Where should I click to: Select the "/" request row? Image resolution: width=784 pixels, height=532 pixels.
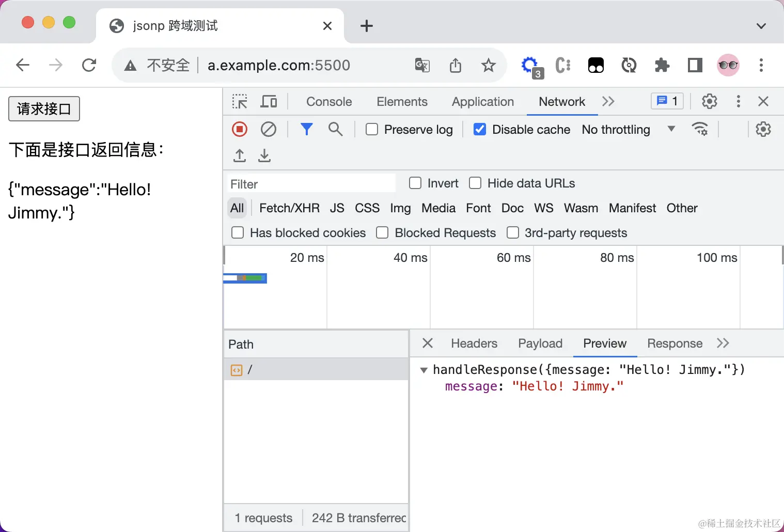[x=316, y=369]
